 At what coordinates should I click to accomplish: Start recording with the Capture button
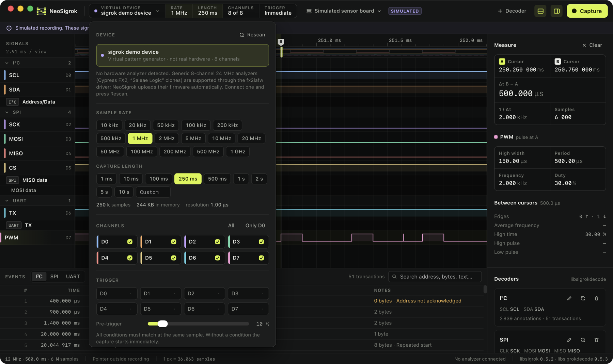coord(587,11)
